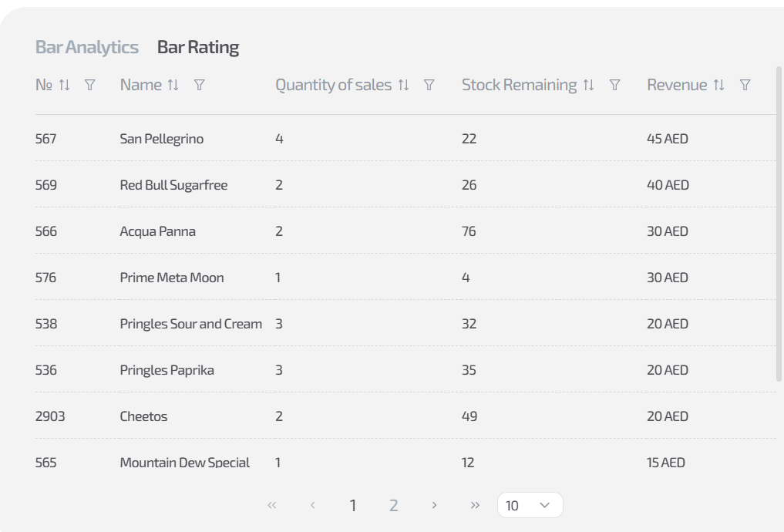Image resolution: width=784 pixels, height=532 pixels.
Task: Click the filter icon for № column
Action: (90, 85)
